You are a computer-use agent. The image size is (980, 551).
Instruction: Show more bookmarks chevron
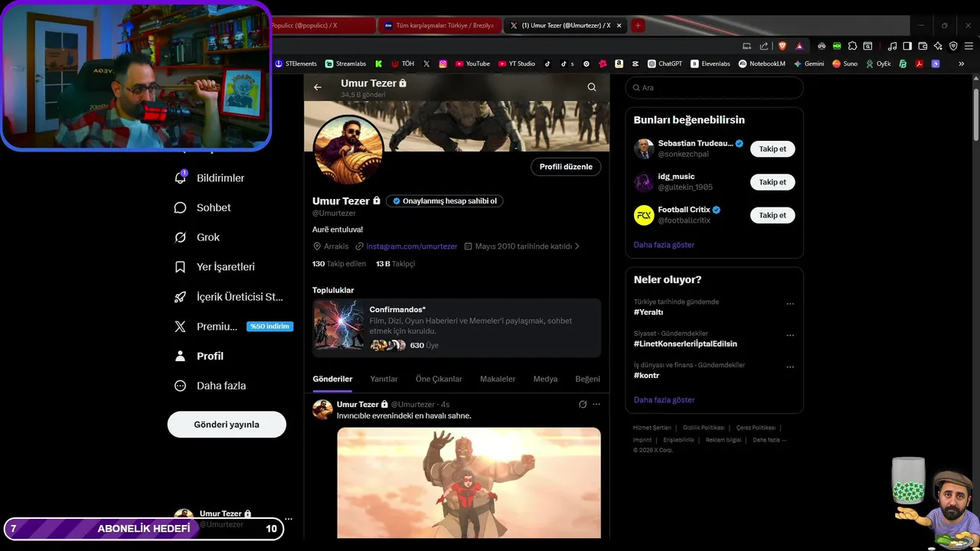pyautogui.click(x=961, y=64)
